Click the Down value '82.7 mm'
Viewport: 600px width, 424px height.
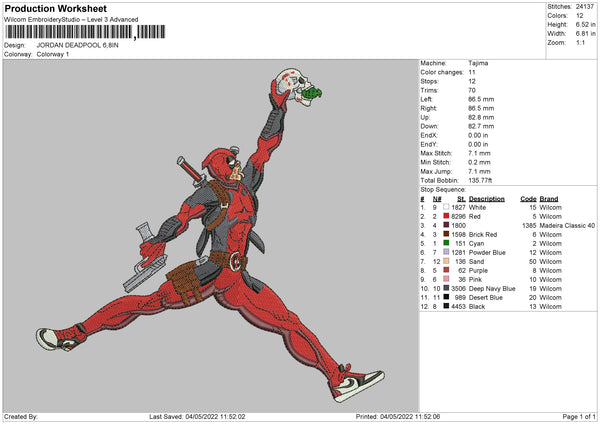(x=481, y=126)
